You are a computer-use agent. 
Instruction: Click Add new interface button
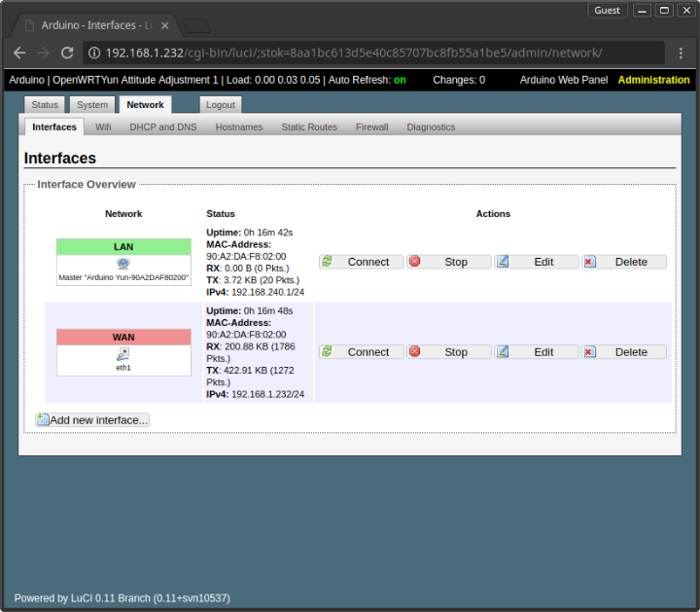click(x=92, y=420)
